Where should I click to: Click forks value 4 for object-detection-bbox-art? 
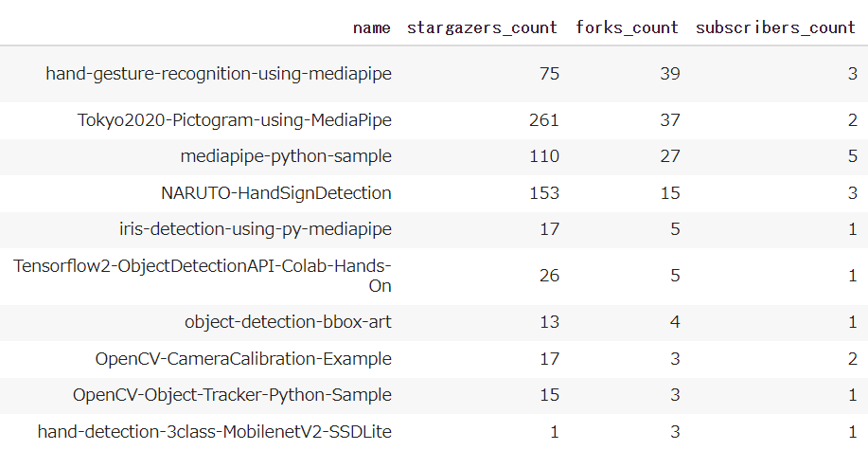coord(675,322)
